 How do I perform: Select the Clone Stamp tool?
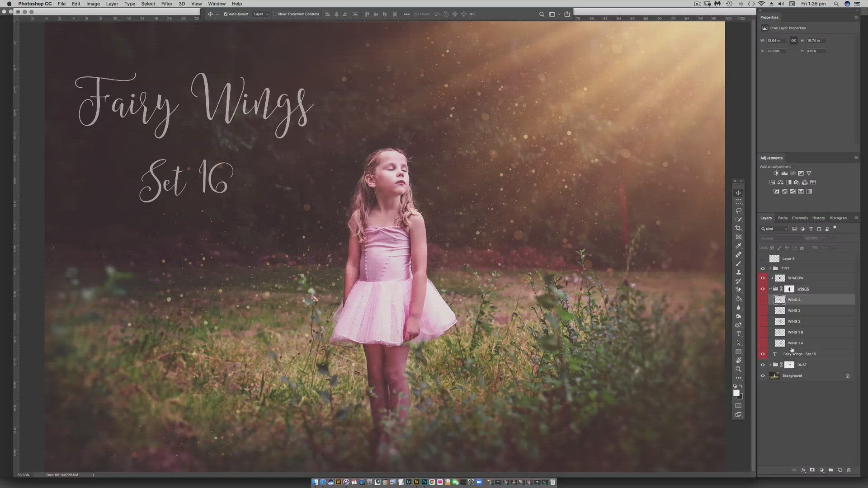[x=739, y=272]
